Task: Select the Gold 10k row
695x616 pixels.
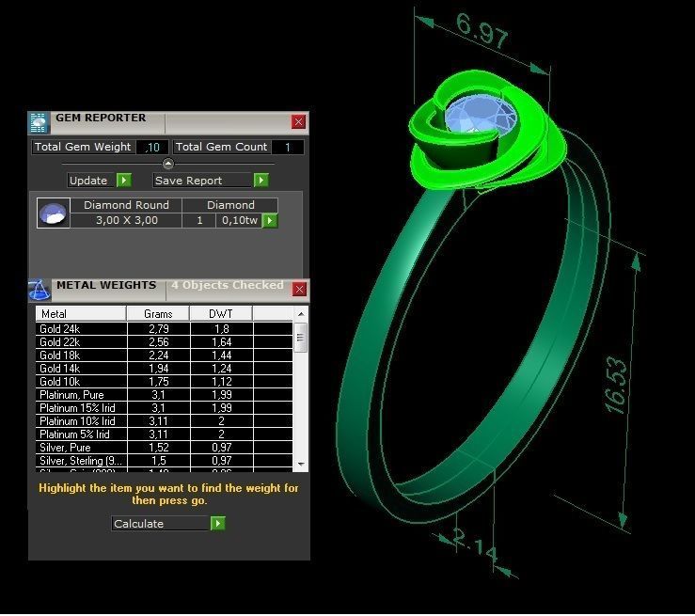Action: [164, 382]
